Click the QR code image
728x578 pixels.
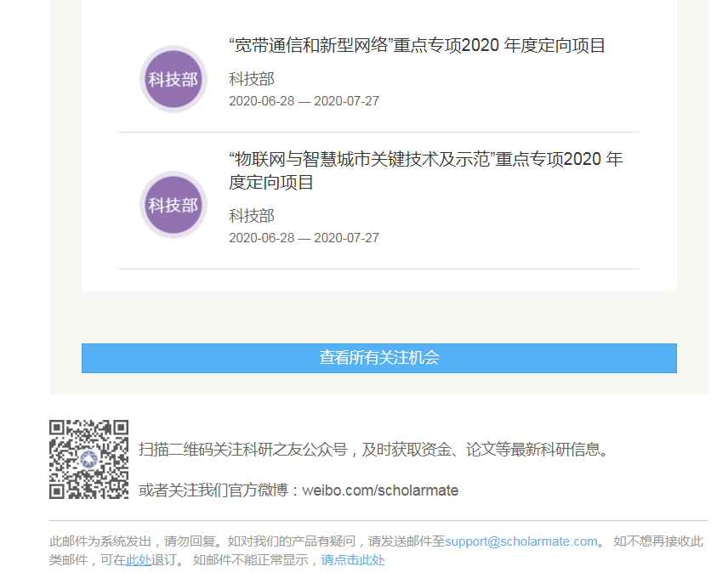tap(88, 459)
